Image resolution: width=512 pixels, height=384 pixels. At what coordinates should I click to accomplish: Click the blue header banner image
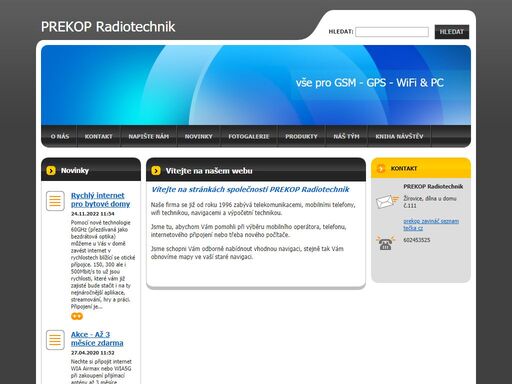[x=256, y=85]
